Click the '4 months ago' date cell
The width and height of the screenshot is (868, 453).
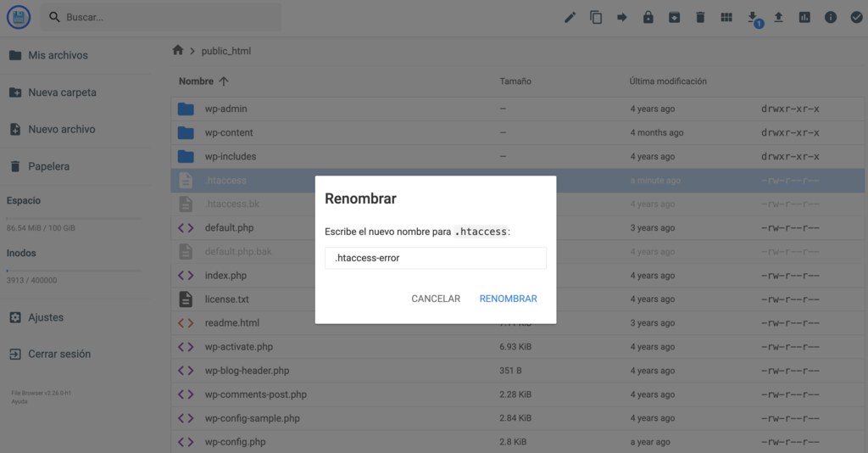pos(657,133)
